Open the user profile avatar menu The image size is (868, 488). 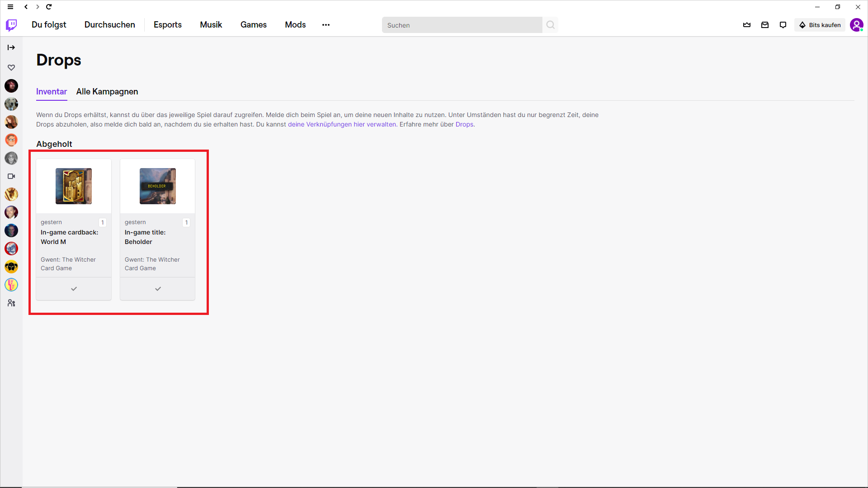[x=856, y=25]
